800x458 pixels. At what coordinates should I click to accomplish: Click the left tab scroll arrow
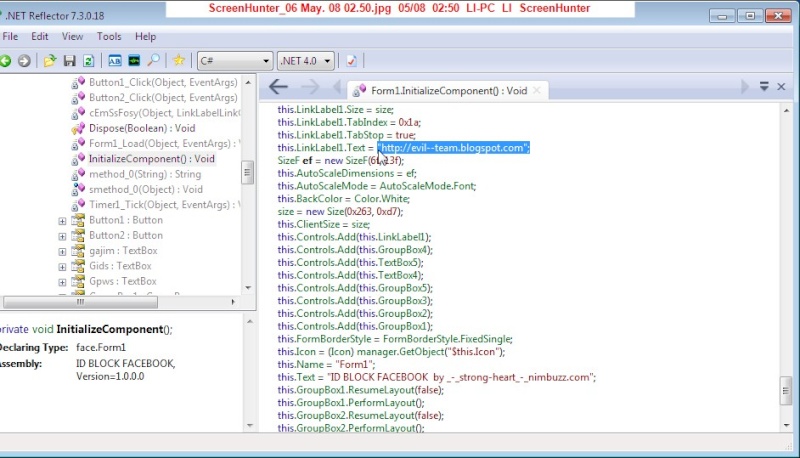tap(337, 87)
